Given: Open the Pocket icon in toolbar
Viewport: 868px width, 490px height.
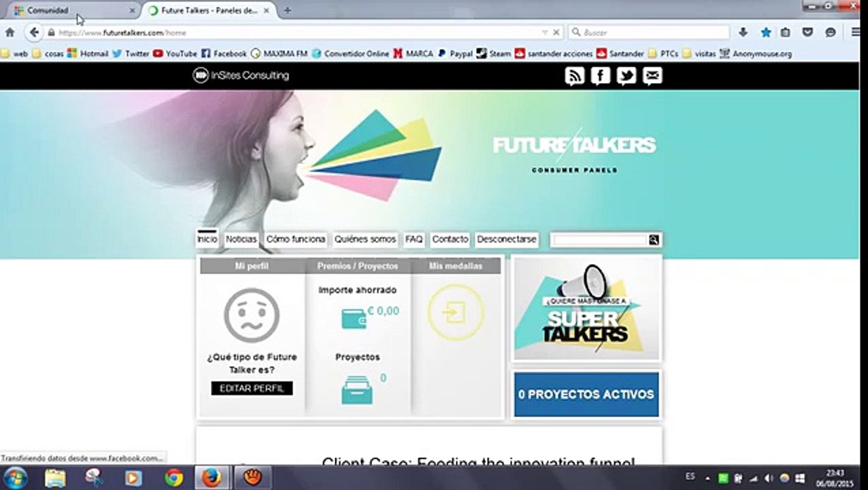Looking at the screenshot, I should pos(808,32).
